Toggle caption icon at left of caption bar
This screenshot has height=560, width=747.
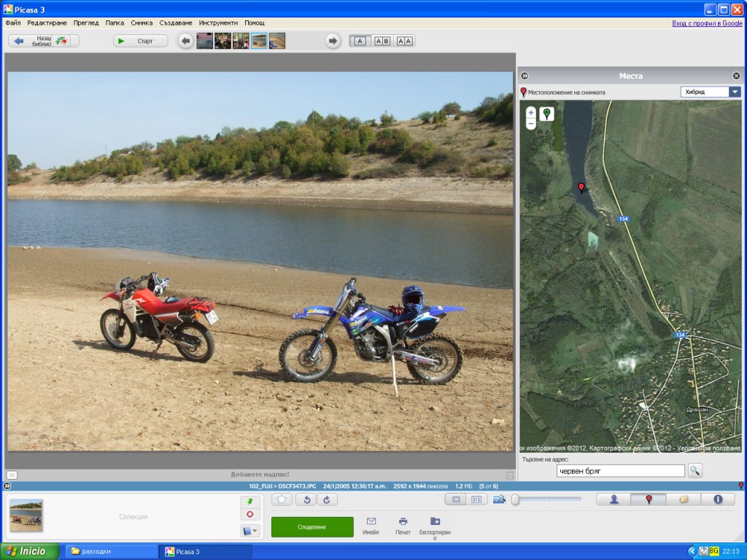pos(12,475)
